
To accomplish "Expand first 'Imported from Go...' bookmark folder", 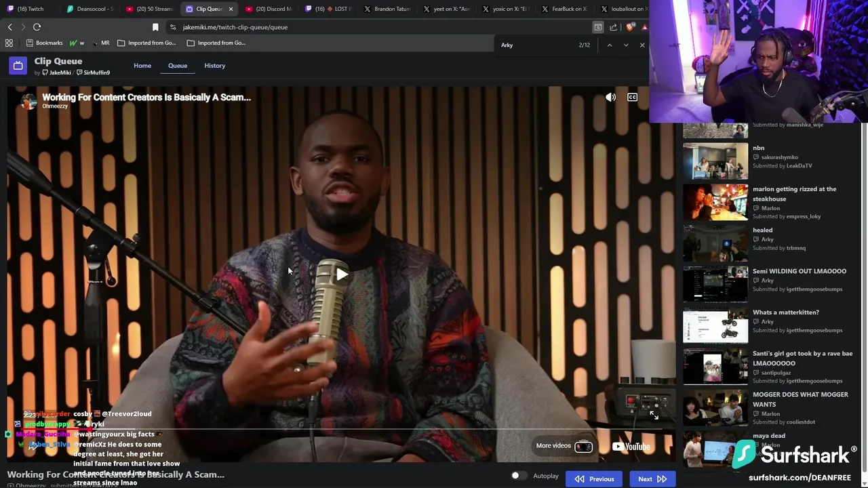I will click(146, 43).
